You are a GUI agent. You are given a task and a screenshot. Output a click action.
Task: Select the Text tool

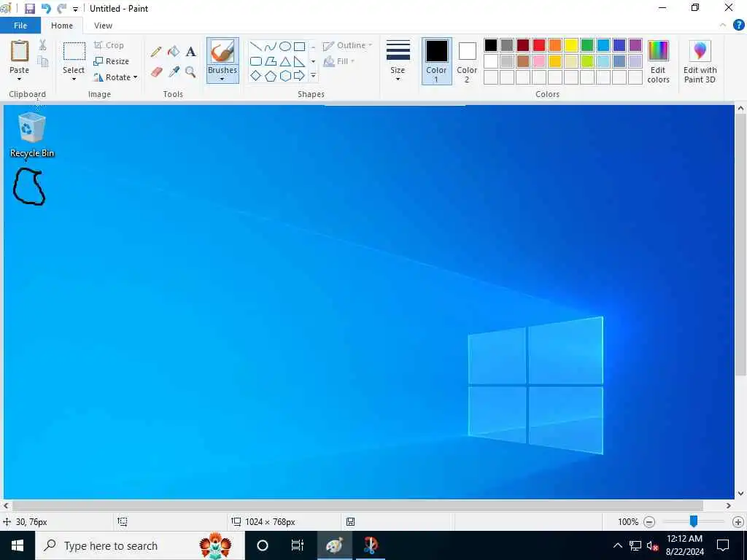coord(190,52)
